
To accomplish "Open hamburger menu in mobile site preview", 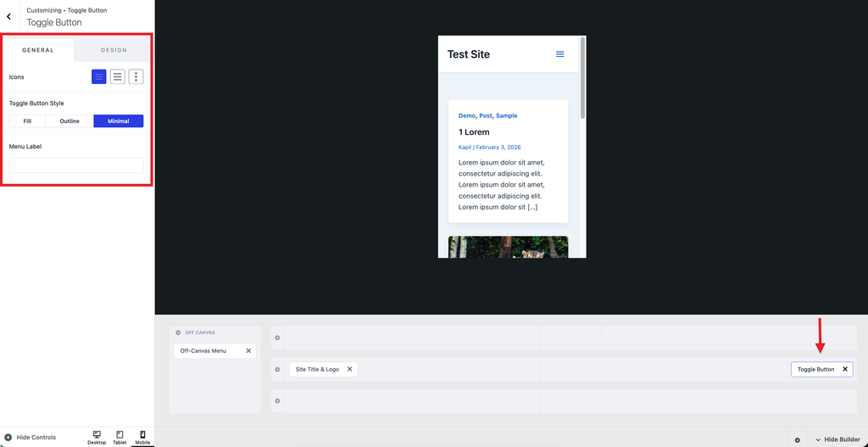I will tap(559, 54).
